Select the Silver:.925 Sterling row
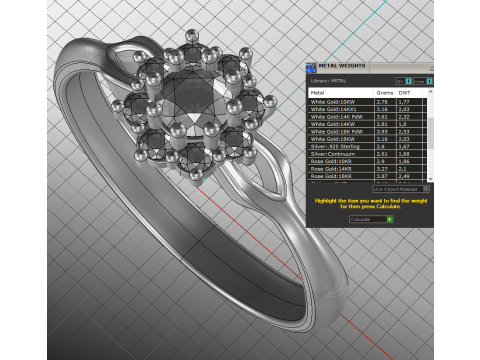Viewport: 480px width, 360px height. 367,146
